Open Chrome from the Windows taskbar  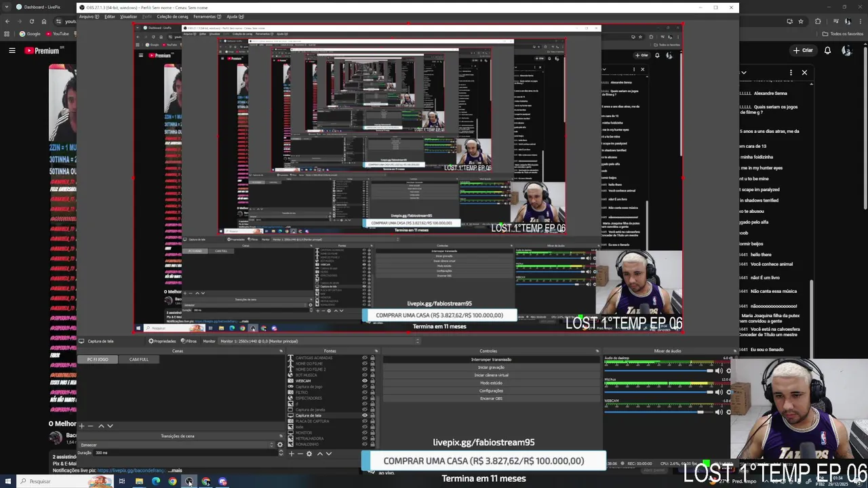click(172, 481)
